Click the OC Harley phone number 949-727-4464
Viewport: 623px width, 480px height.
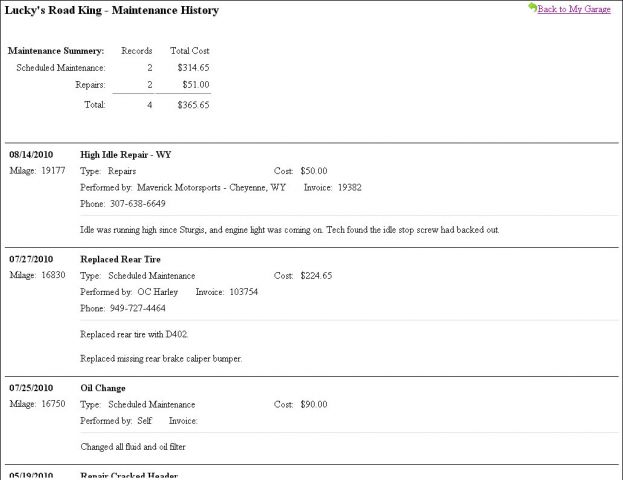(x=137, y=308)
